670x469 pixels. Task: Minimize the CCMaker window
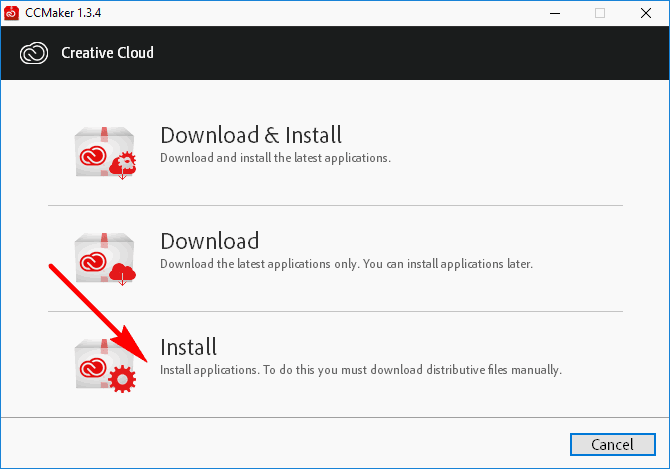click(x=555, y=13)
